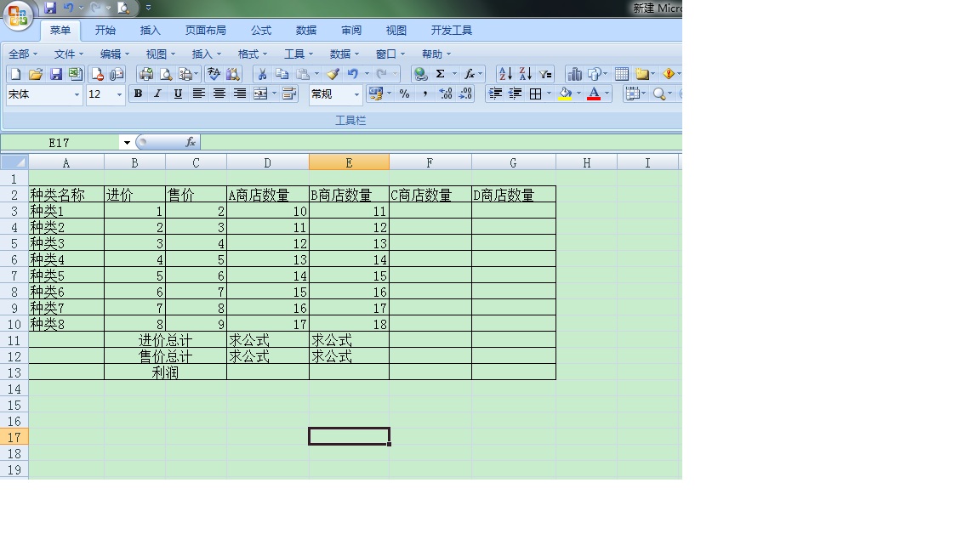The image size is (980, 551).
Task: Open the 常规 number format dropdown
Action: click(x=357, y=94)
